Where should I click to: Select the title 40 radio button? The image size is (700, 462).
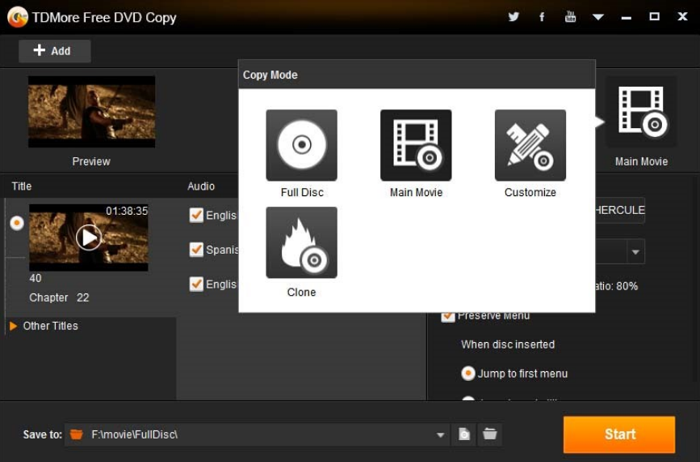coord(17,223)
